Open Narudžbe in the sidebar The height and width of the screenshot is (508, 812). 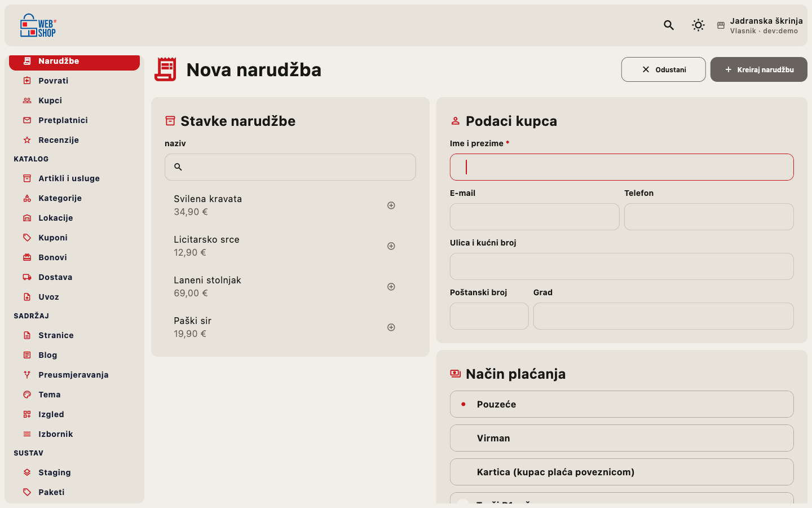click(74, 62)
